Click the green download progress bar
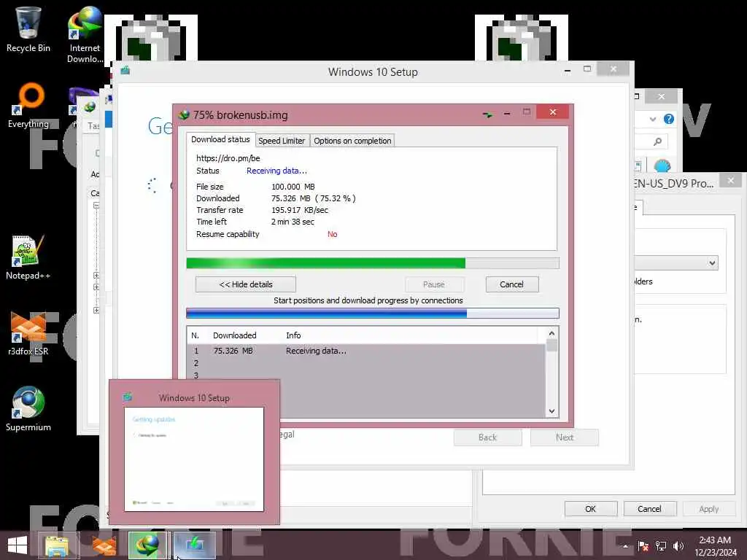 pyautogui.click(x=373, y=262)
